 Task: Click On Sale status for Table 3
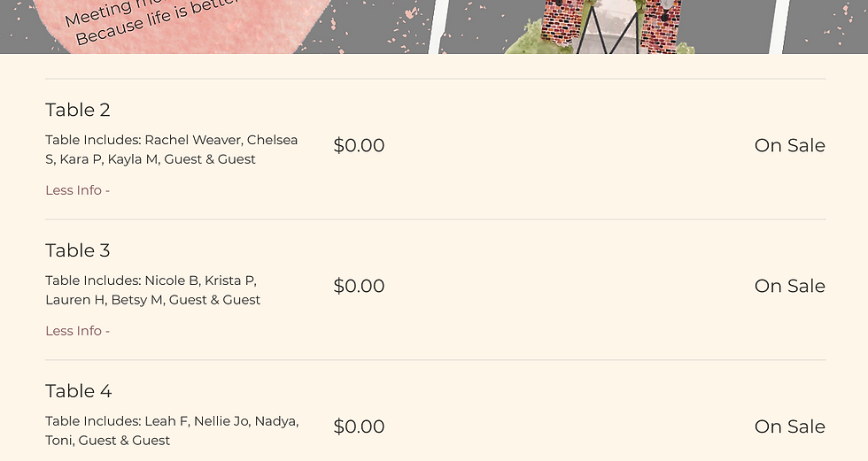click(789, 286)
